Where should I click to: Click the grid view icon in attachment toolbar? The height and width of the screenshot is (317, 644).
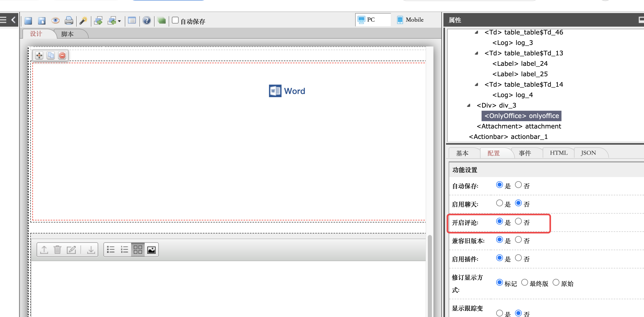pyautogui.click(x=138, y=250)
